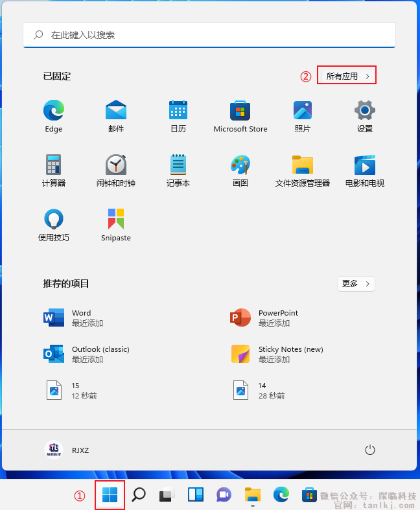Open 文件资源管理器 file explorer pinned app
Viewport: 420px width, 510px height.
[x=303, y=170]
